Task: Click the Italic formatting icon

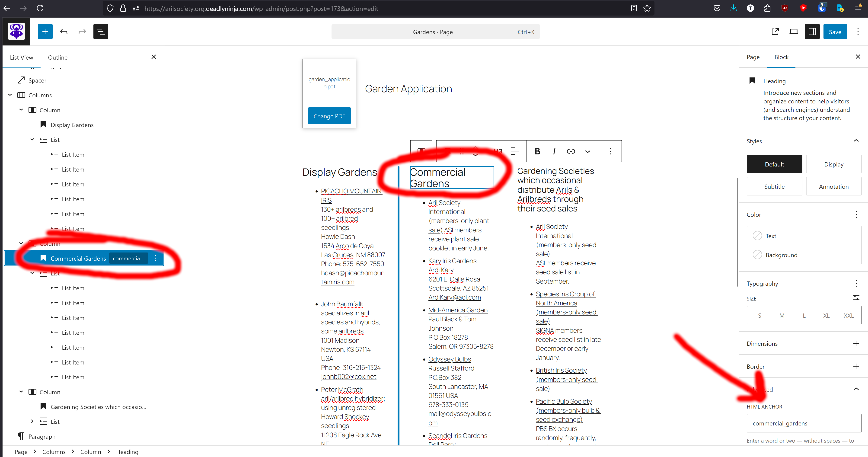Action: pos(554,151)
